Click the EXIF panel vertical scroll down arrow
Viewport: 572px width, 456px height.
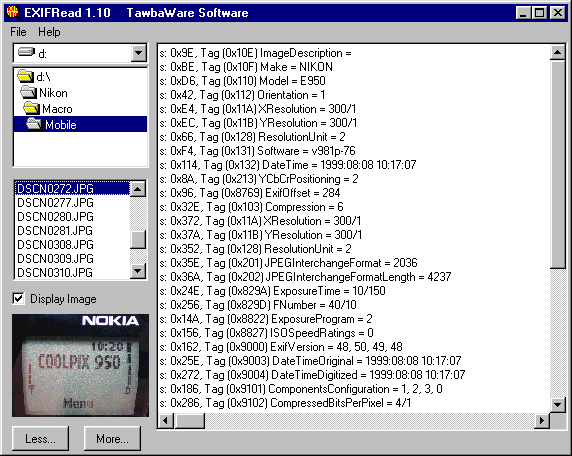[x=557, y=405]
